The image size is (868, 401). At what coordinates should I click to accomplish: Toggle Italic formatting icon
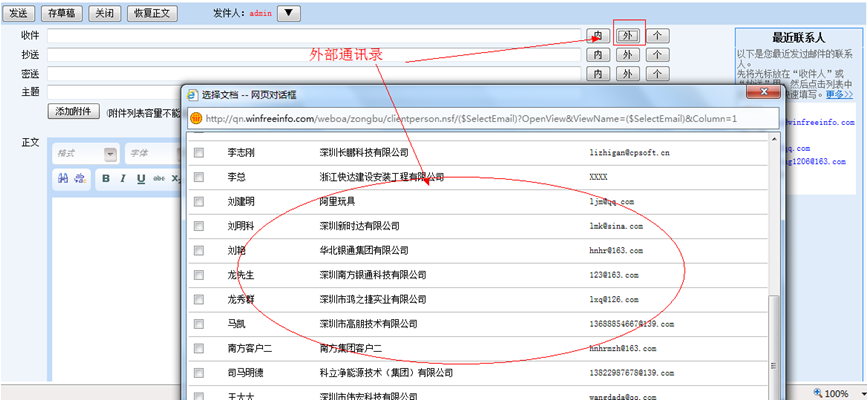(x=123, y=178)
